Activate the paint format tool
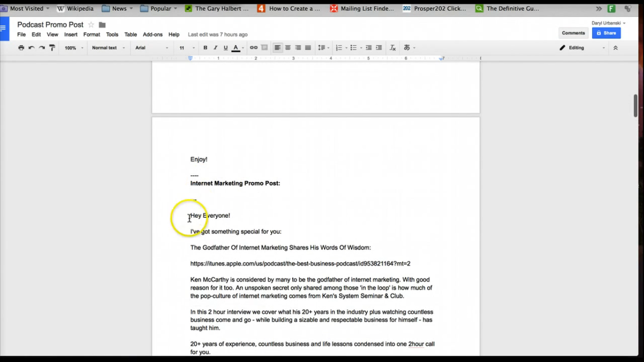Viewport: 644px width, 362px height. [x=52, y=48]
